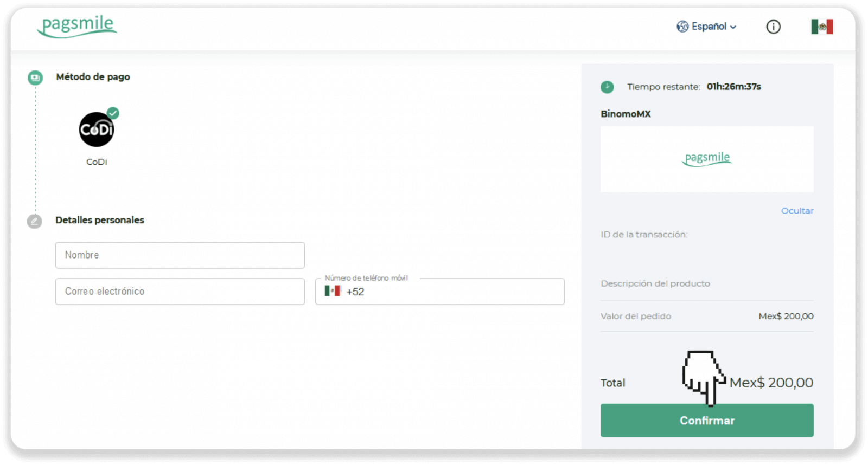Image resolution: width=868 pixels, height=465 pixels.
Task: Click the pagsmile logo in the header
Action: point(77,26)
